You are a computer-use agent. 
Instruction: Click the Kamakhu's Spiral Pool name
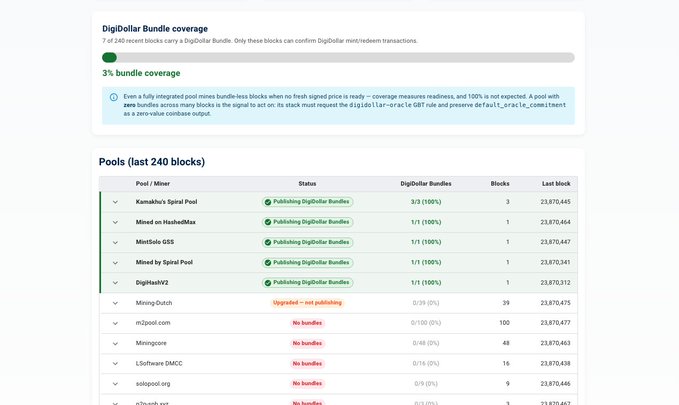tap(166, 202)
